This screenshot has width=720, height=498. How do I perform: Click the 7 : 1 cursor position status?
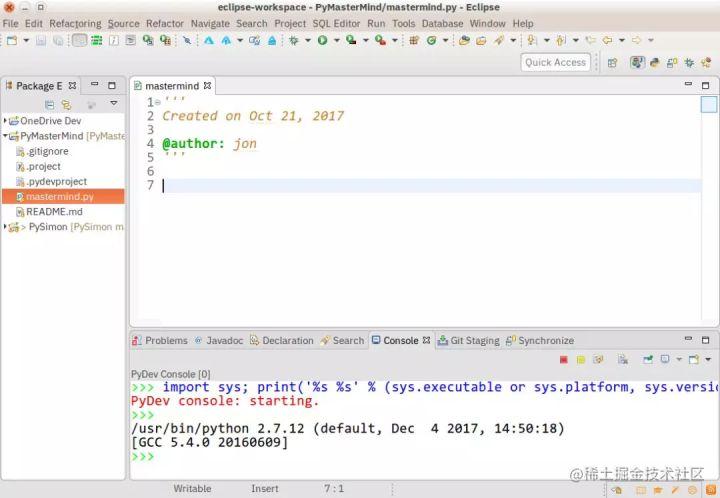click(x=334, y=489)
